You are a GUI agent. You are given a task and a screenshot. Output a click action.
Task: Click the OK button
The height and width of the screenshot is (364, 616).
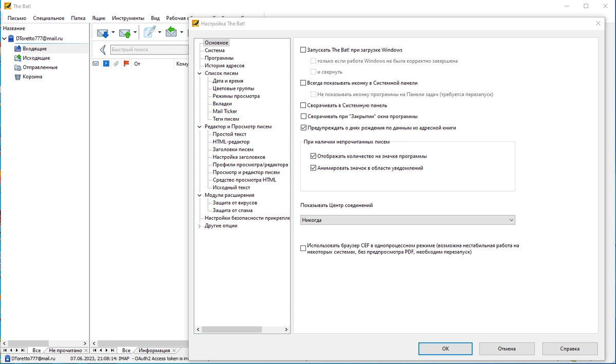pos(446,349)
